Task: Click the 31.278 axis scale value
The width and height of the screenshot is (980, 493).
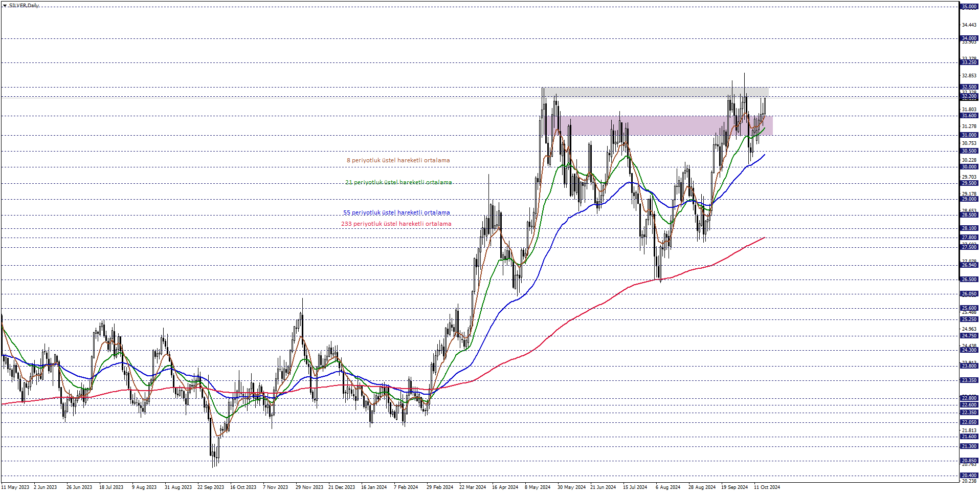Action: 969,126
